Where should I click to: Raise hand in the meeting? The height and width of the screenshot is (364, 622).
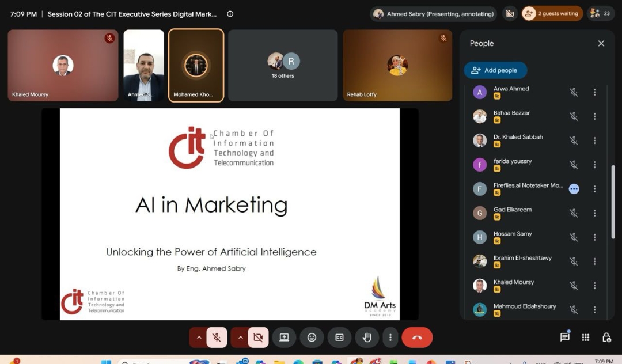[x=367, y=338]
